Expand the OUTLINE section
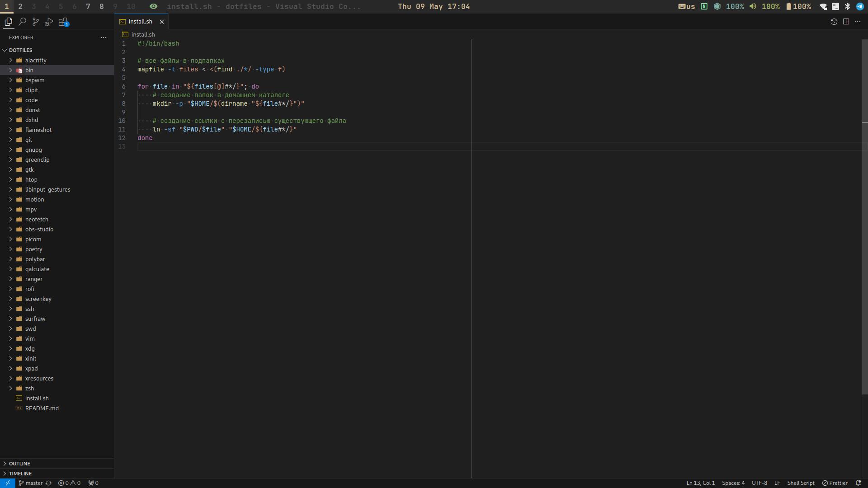This screenshot has width=868, height=488. 57,464
